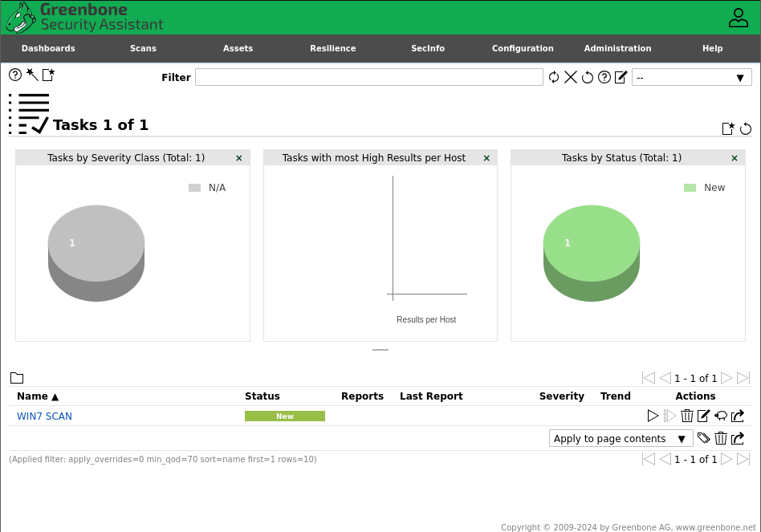
Task: Go to first page in bottom pagination
Action: coord(649,459)
